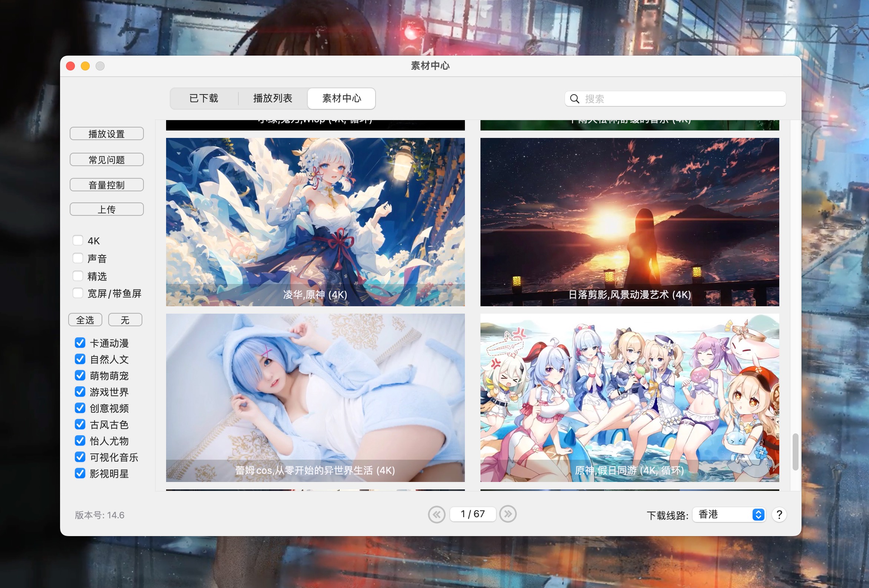Open the 蕾姆cos wallpaper thumbnail
This screenshot has height=588, width=869.
click(x=315, y=397)
